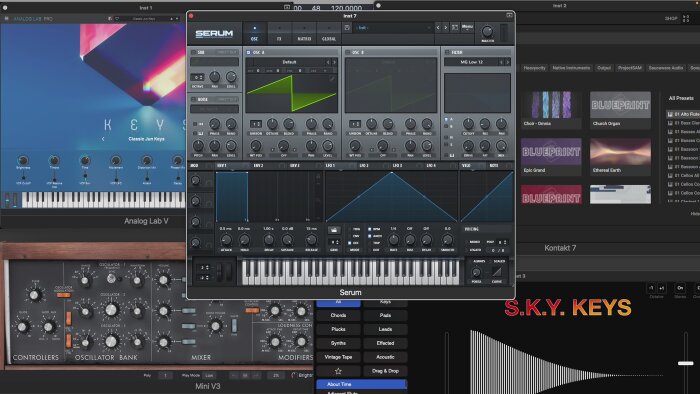This screenshot has width=700, height=394.
Task: Click the favorites star button
Action: pos(338,371)
